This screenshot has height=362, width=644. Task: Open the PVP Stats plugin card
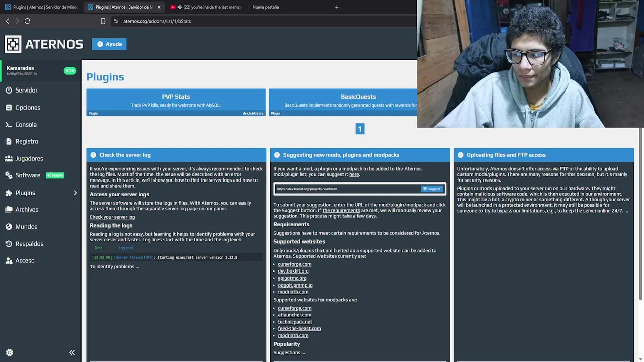[x=176, y=103]
